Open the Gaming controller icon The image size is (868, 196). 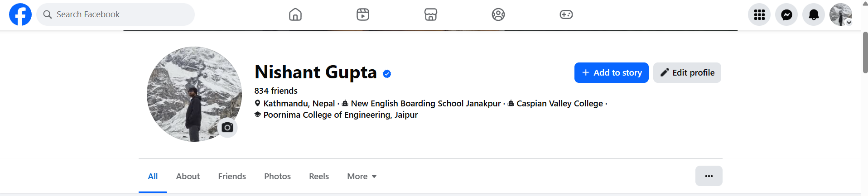566,14
